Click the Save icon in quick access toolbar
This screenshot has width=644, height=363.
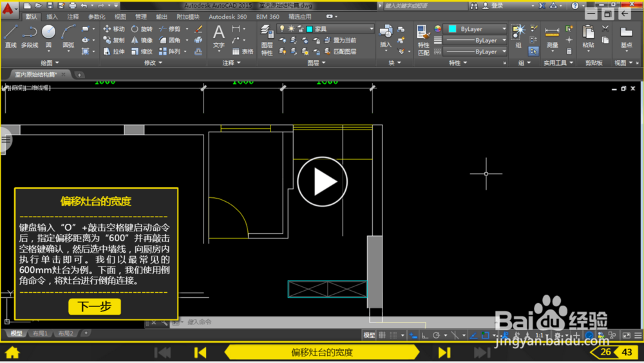click(x=50, y=5)
